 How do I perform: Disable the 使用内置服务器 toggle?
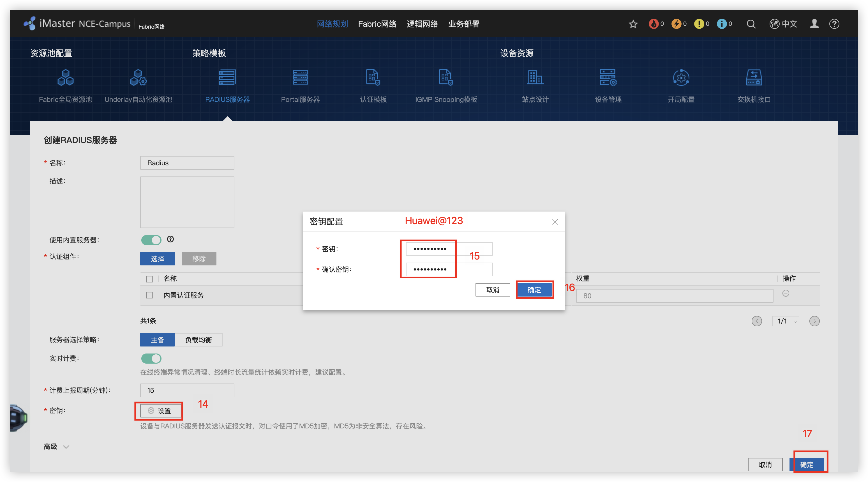(x=152, y=240)
